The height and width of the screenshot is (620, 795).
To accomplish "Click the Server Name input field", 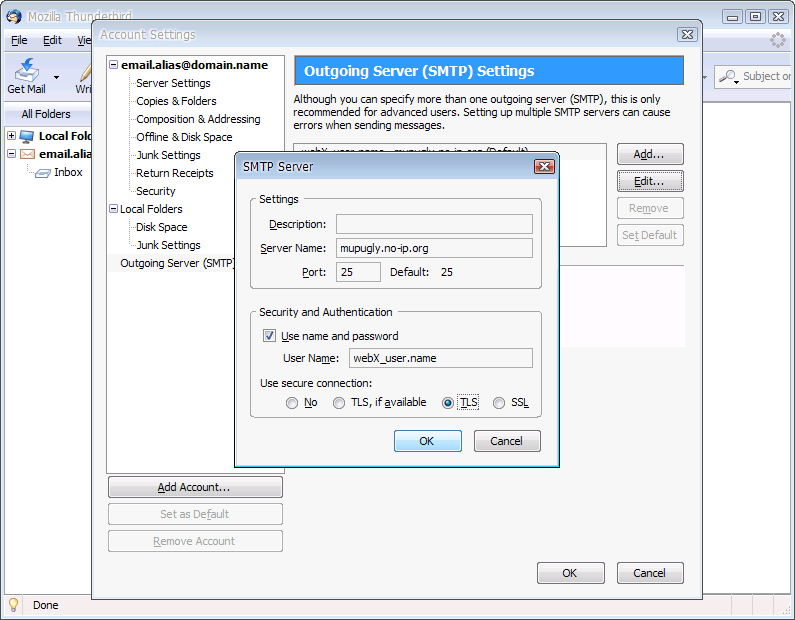I will point(434,248).
